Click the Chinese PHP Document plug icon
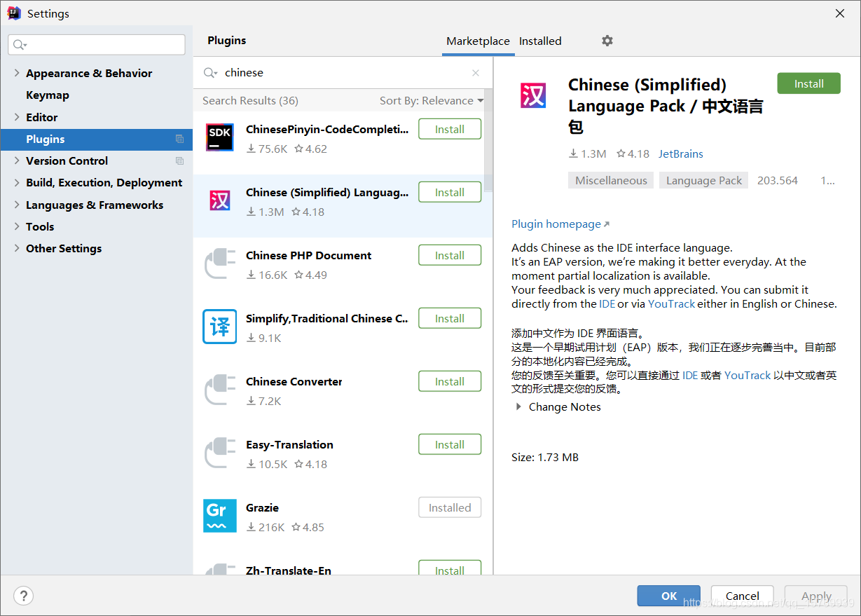 pos(220,263)
